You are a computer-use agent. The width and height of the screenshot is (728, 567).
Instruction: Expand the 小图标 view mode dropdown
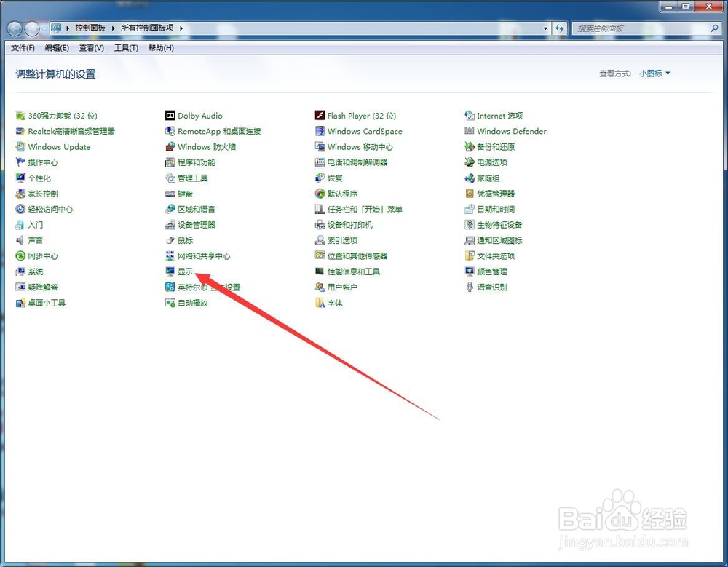coord(654,74)
